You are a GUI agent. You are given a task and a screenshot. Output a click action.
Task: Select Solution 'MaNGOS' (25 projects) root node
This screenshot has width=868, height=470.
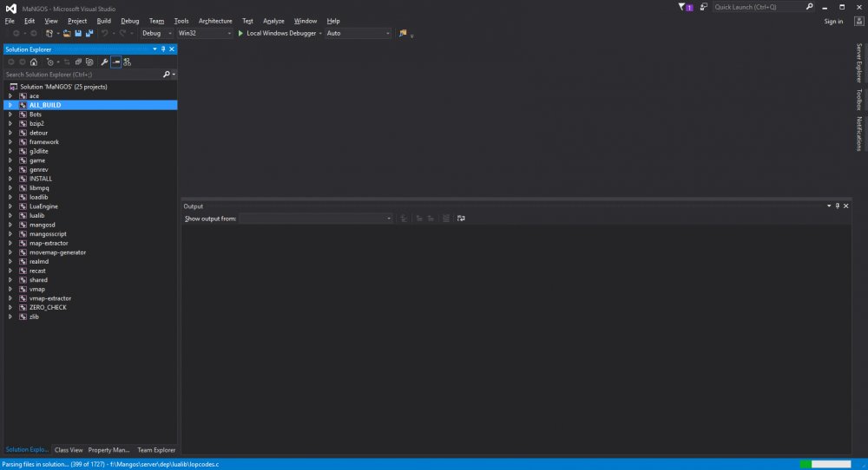point(63,87)
